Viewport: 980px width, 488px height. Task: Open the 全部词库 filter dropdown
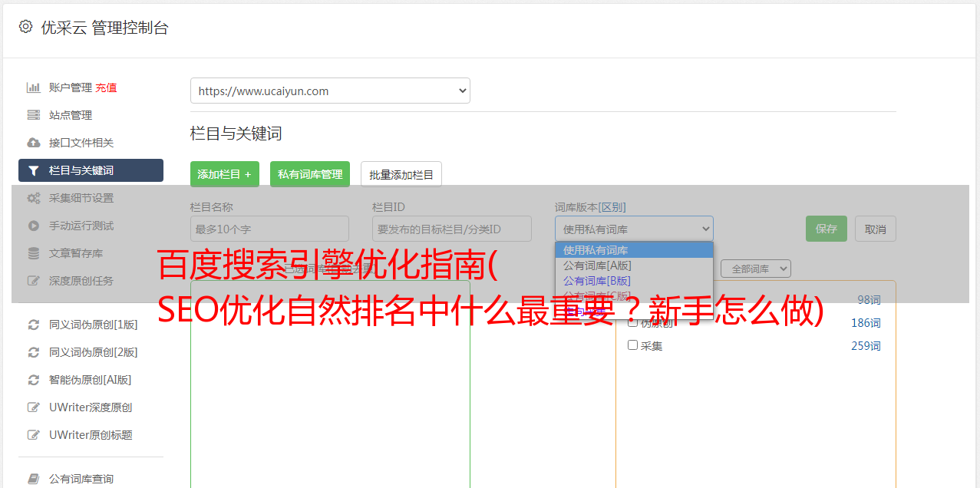[x=756, y=269]
